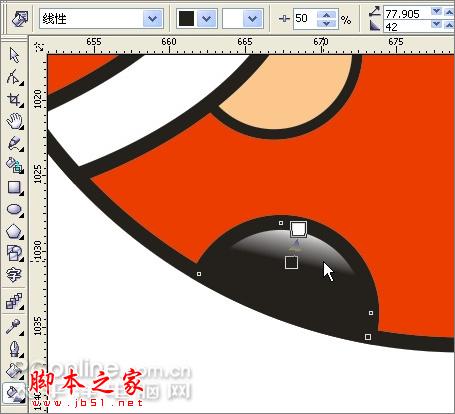Click the black start fill color swatch
The width and height of the screenshot is (455, 414).
point(186,19)
